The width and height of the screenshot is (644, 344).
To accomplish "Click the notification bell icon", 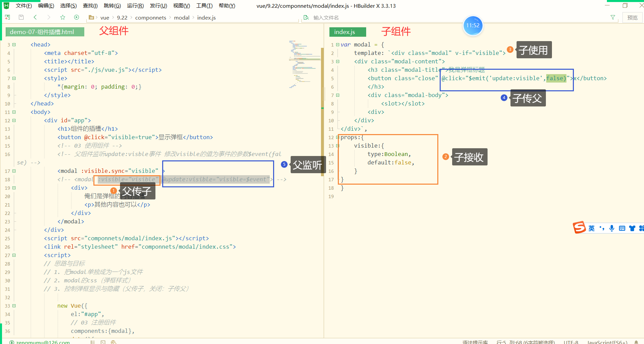I will pos(636,342).
